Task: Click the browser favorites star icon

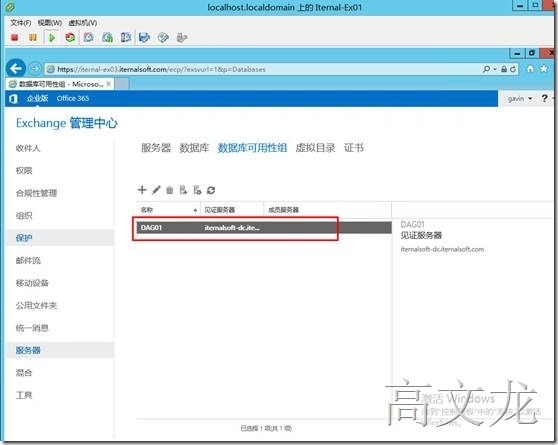Action: coord(544,69)
